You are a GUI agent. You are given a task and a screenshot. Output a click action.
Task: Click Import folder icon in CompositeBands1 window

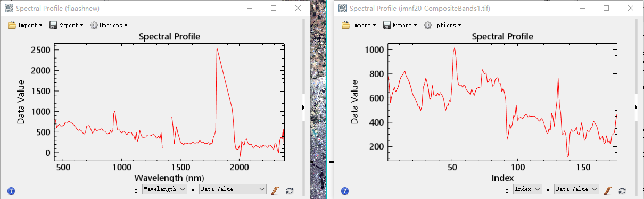pos(346,25)
